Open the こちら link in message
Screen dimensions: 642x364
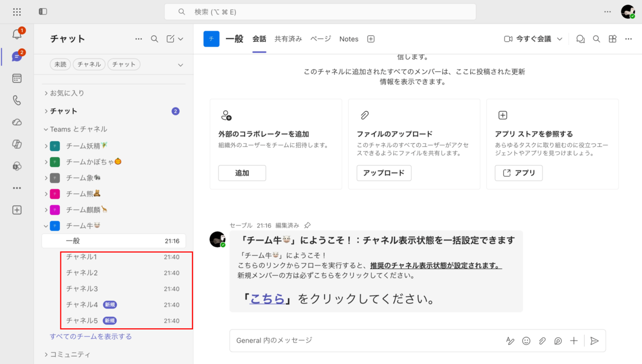point(267,299)
